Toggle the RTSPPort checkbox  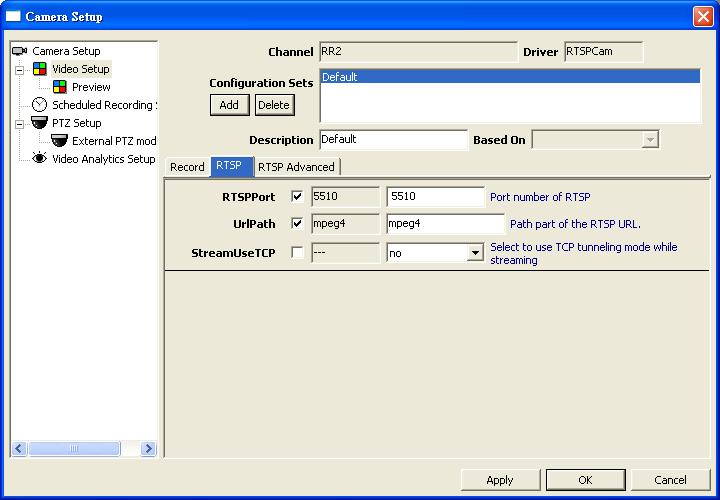[297, 197]
